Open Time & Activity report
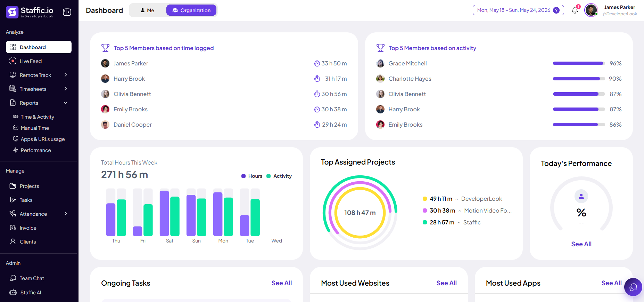The image size is (644, 302). pos(37,117)
